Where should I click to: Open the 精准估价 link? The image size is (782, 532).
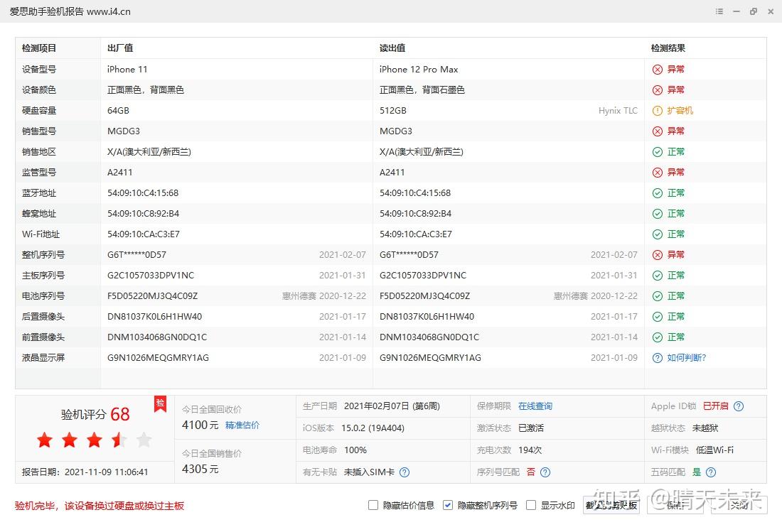click(242, 425)
